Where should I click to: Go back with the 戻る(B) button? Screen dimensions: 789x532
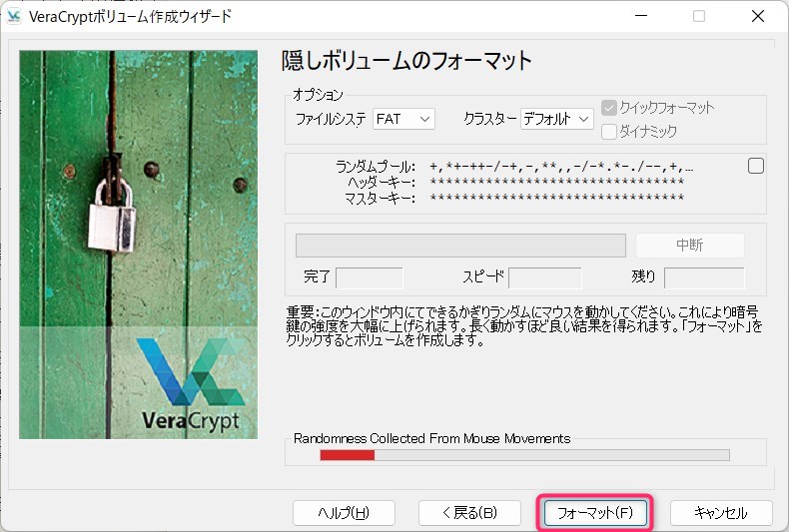coord(469,513)
